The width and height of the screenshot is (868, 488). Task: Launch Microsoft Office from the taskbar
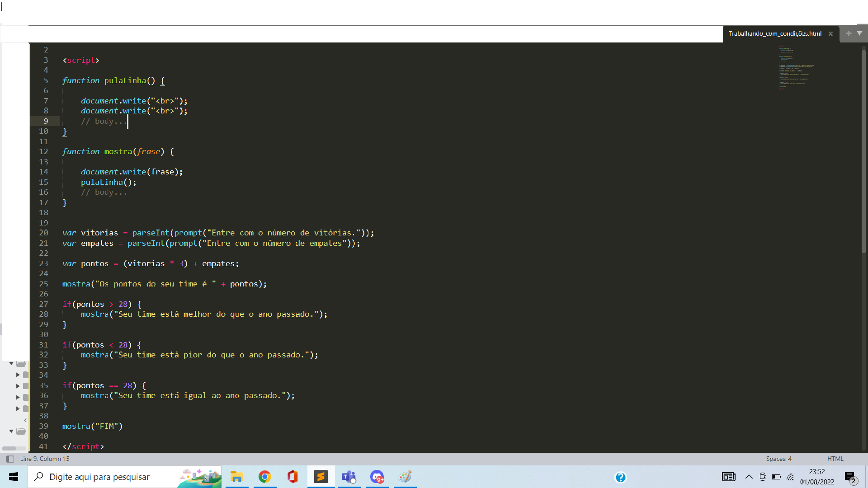(x=292, y=477)
